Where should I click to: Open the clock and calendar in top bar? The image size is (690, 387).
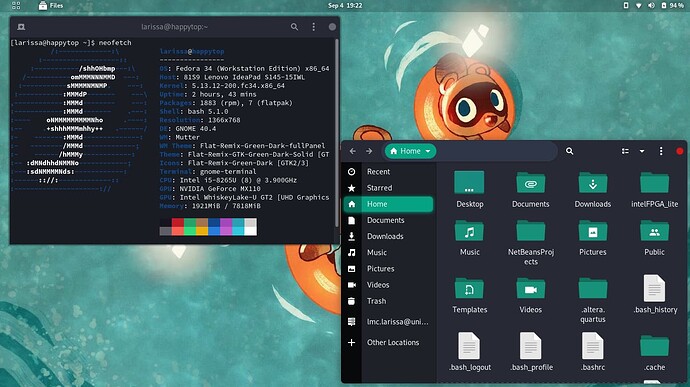pos(345,6)
